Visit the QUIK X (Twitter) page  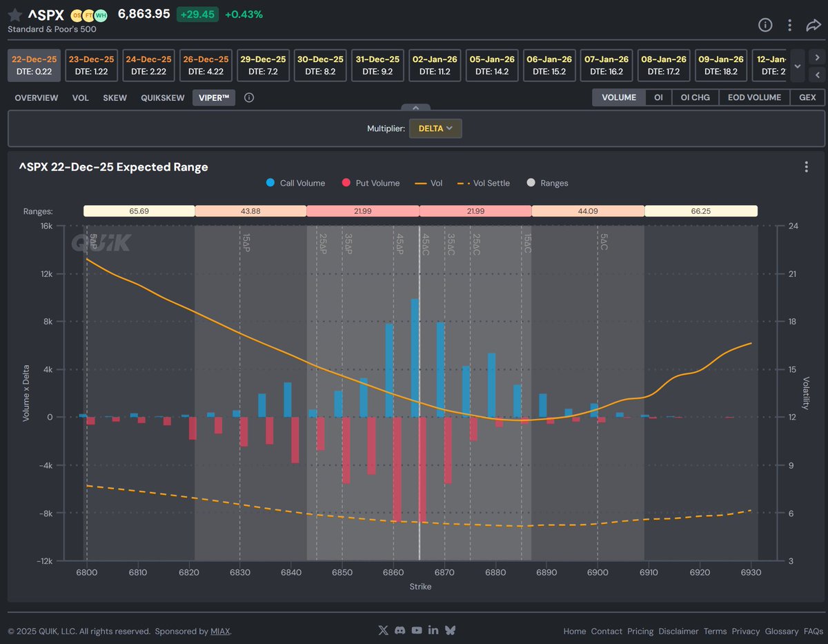(x=384, y=630)
